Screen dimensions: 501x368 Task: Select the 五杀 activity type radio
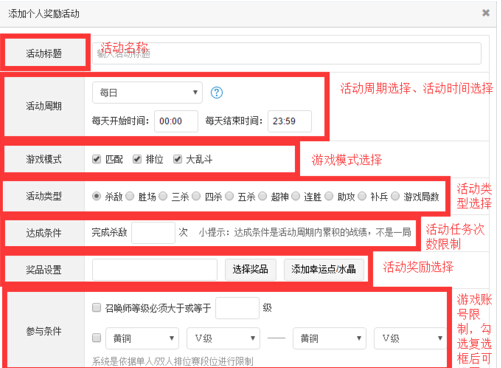[229, 196]
